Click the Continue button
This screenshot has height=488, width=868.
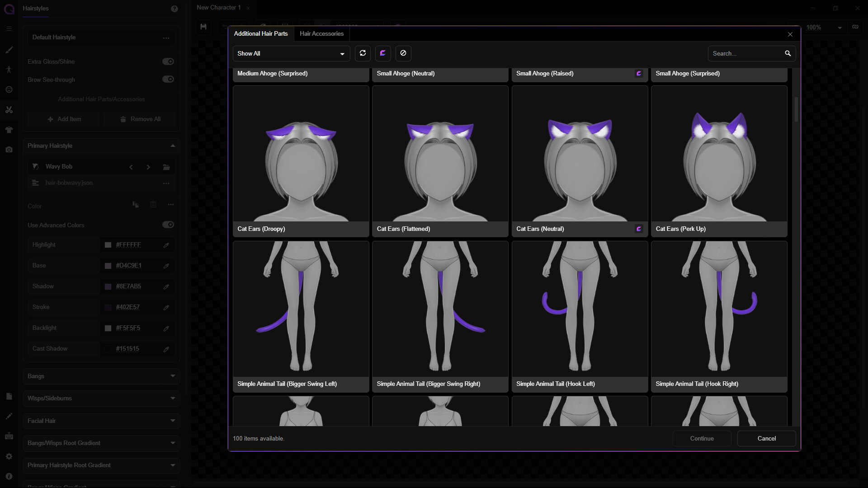pos(702,438)
